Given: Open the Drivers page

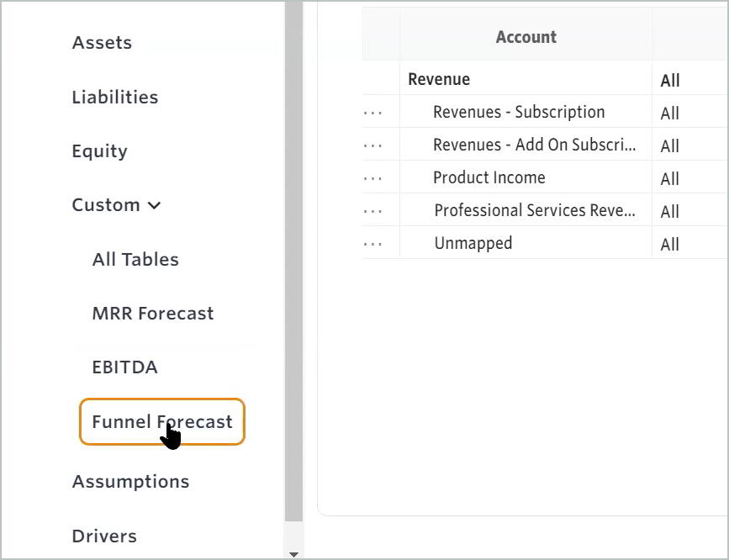Looking at the screenshot, I should (104, 536).
